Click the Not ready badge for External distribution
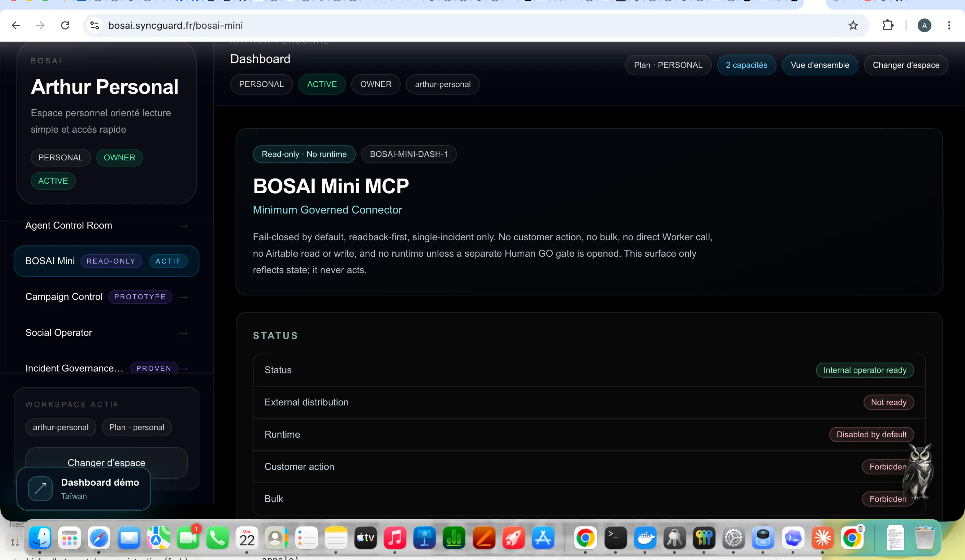The width and height of the screenshot is (965, 560). 889,402
